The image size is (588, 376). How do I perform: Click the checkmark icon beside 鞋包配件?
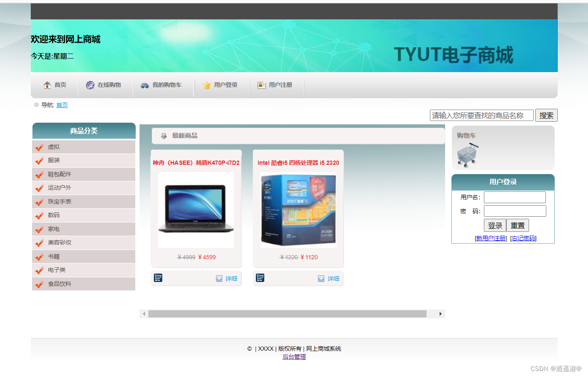[x=39, y=175]
